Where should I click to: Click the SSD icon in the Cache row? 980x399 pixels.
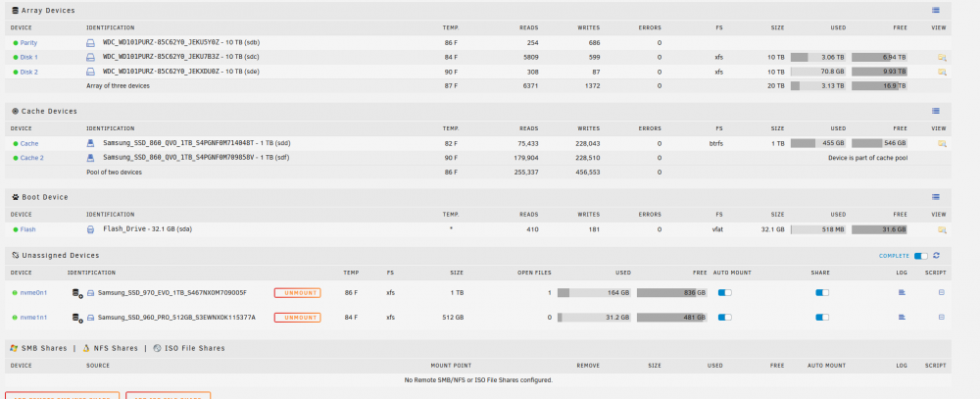(x=89, y=143)
